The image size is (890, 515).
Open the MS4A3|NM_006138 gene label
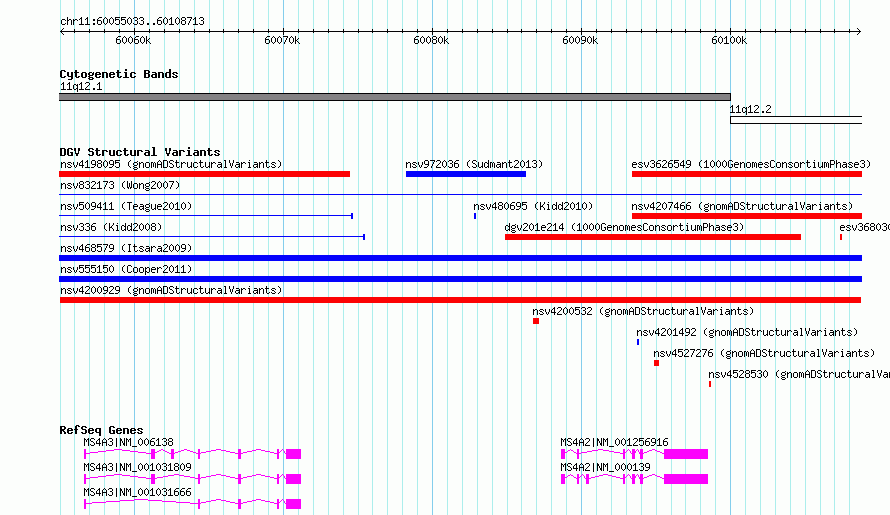point(128,442)
